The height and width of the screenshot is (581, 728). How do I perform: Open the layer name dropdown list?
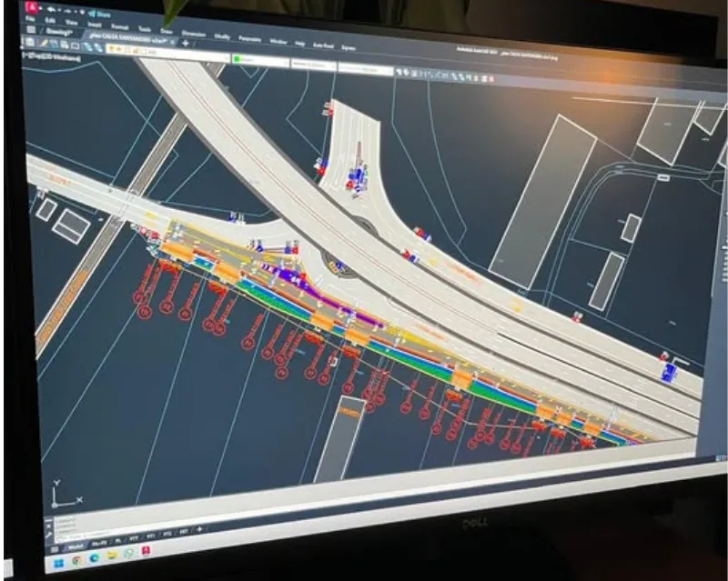[168, 55]
